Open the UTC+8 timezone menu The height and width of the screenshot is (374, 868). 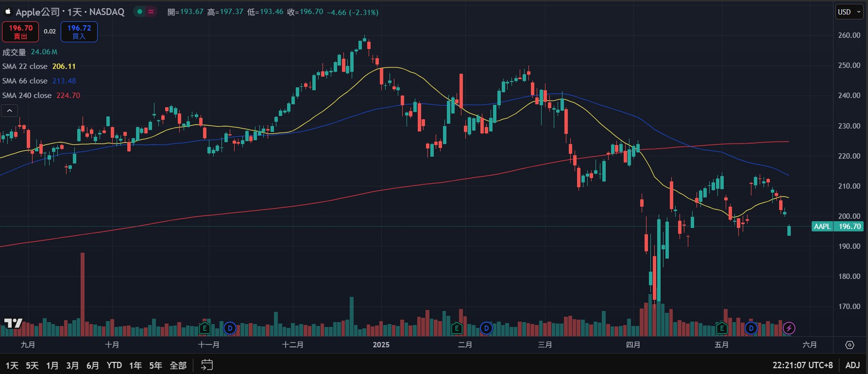coord(802,365)
